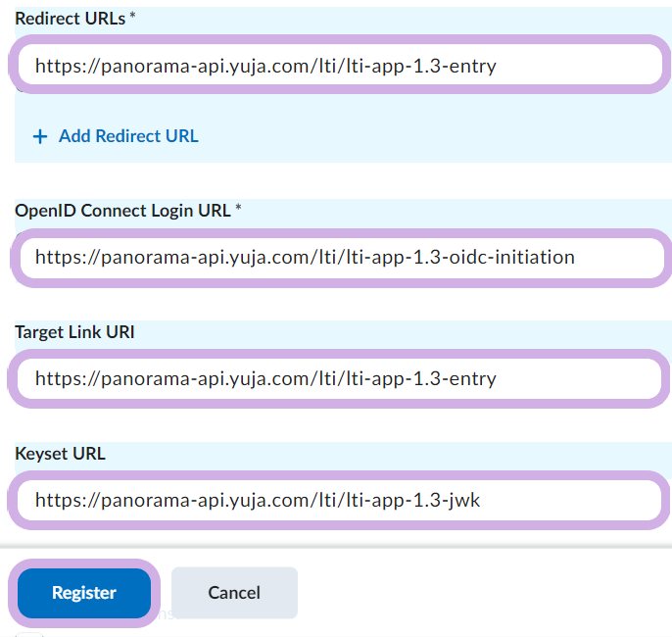The width and height of the screenshot is (672, 637).
Task: Click the asterisk after OpenID Connect Login URL
Action: point(238,211)
